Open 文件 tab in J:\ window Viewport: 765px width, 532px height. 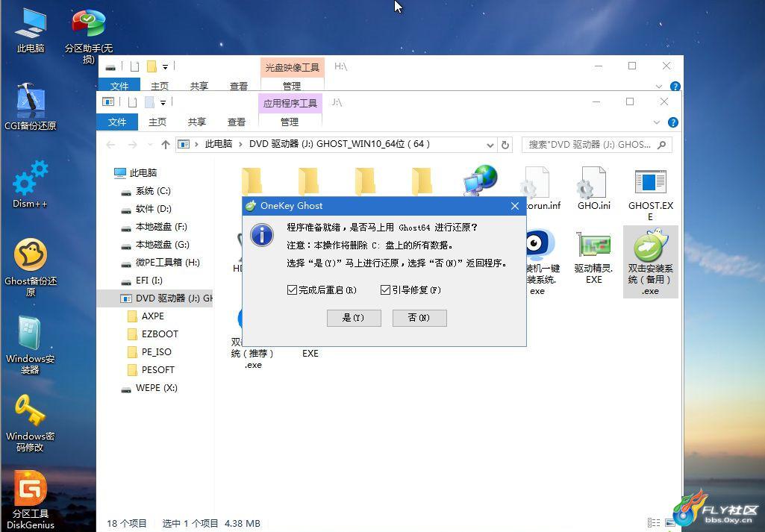point(117,122)
